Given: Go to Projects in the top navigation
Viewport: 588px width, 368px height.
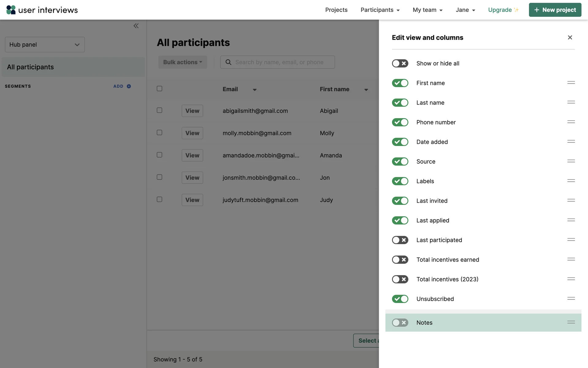Looking at the screenshot, I should [336, 10].
